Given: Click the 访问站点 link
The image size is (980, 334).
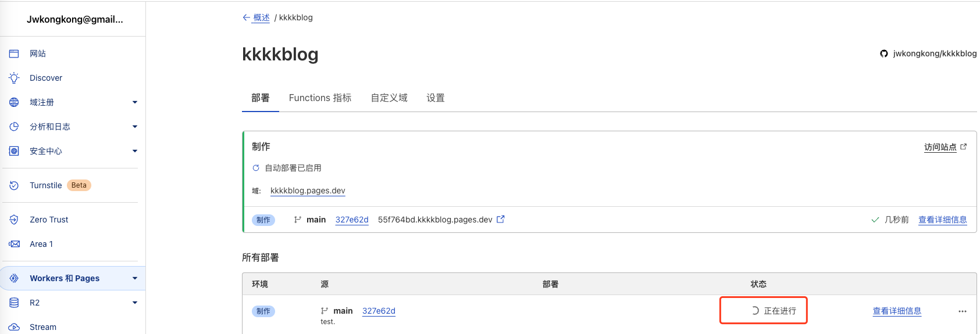Looking at the screenshot, I should [x=940, y=147].
